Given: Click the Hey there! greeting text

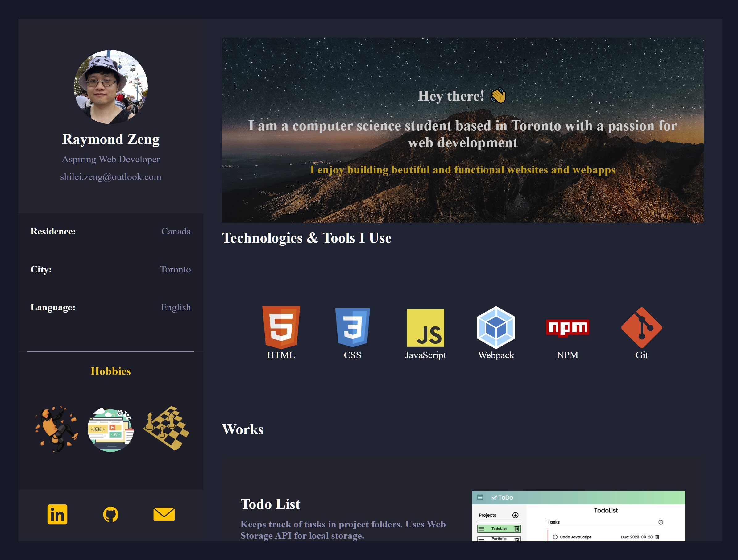Looking at the screenshot, I should 451,96.
